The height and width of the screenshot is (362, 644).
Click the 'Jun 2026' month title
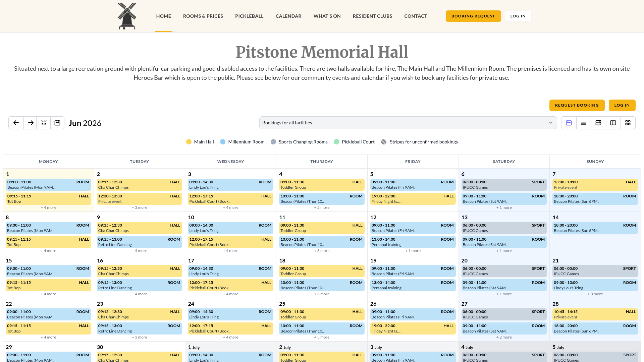(x=85, y=123)
